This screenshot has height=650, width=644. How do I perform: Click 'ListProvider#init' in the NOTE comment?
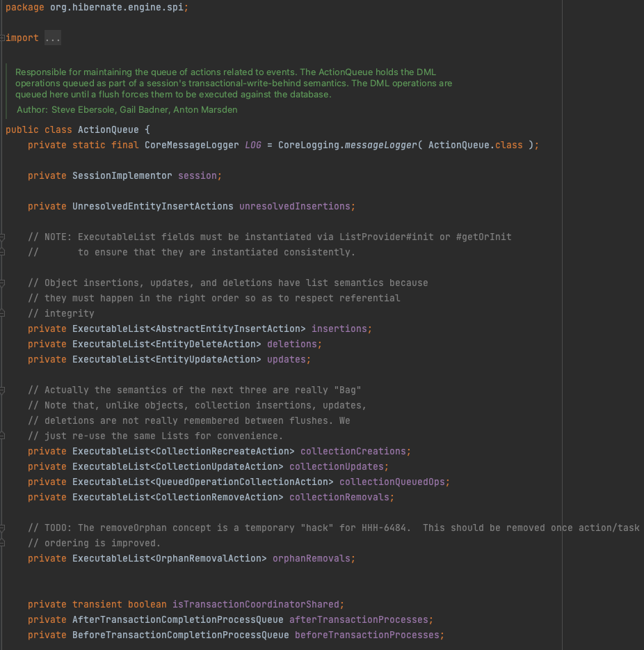[386, 237]
